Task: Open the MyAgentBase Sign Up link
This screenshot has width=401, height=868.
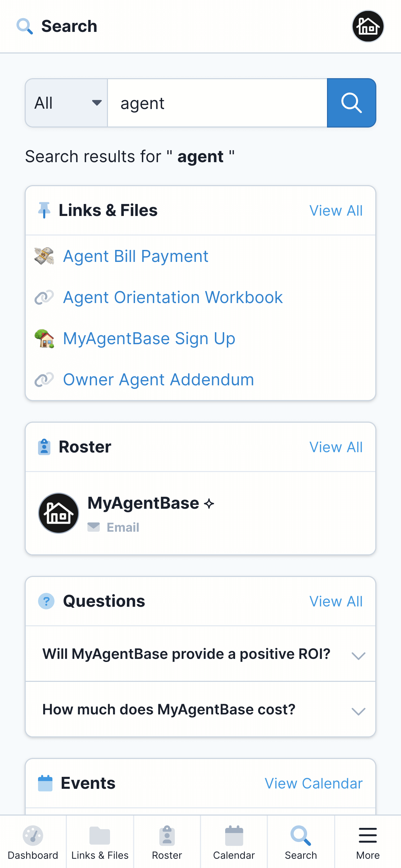Action: point(149,338)
